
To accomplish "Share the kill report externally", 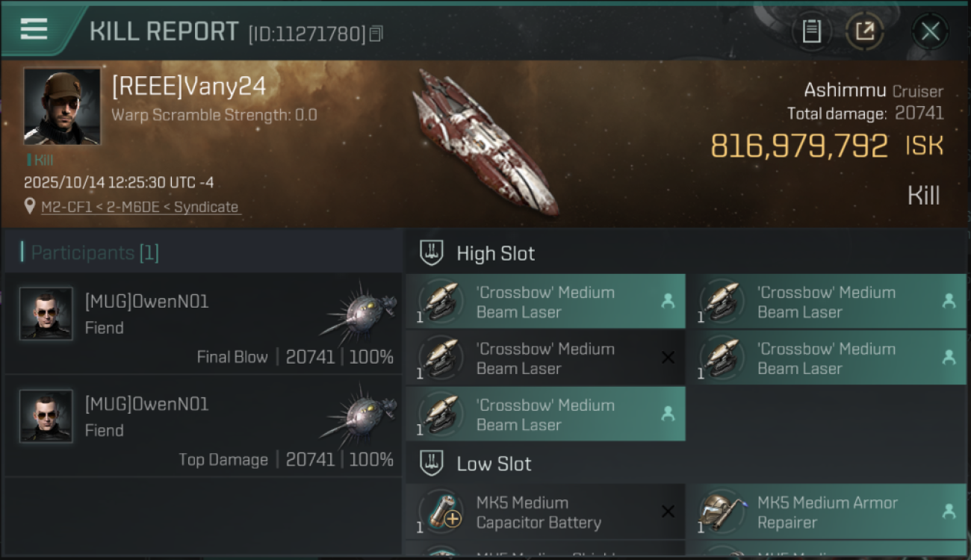I will (x=864, y=31).
